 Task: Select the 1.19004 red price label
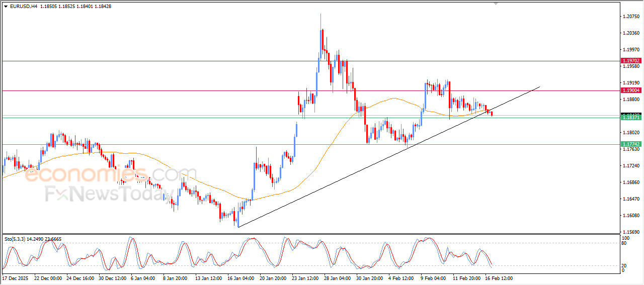pos(630,90)
